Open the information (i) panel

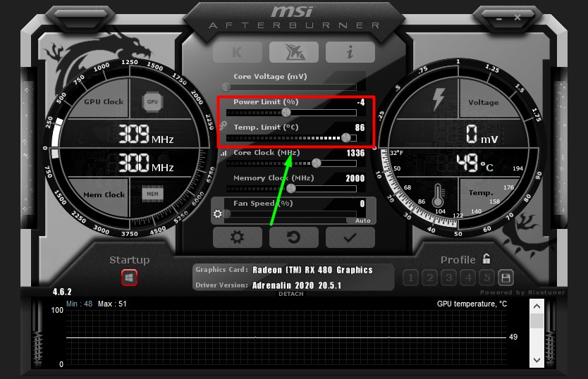[350, 51]
